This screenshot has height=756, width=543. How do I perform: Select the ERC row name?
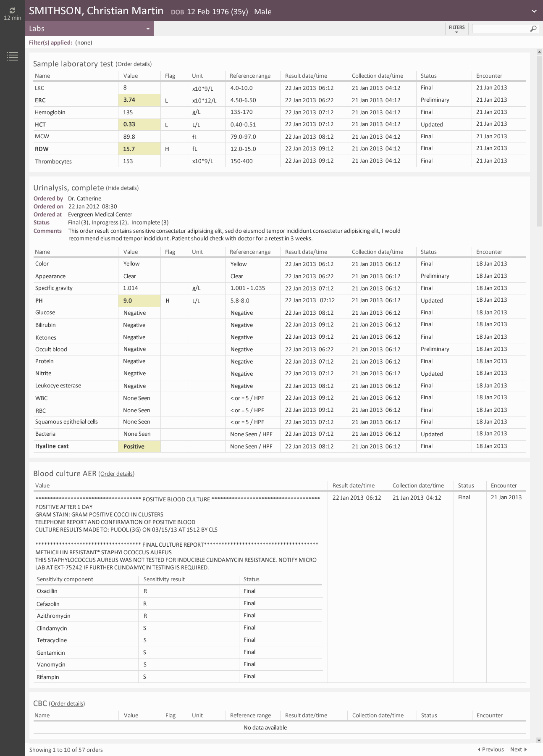pos(40,100)
